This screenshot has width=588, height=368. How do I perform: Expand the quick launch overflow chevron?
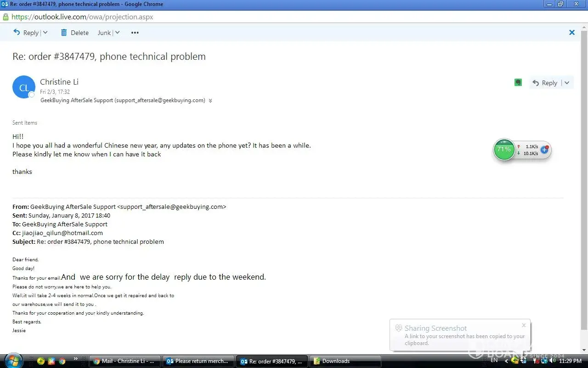point(76,359)
